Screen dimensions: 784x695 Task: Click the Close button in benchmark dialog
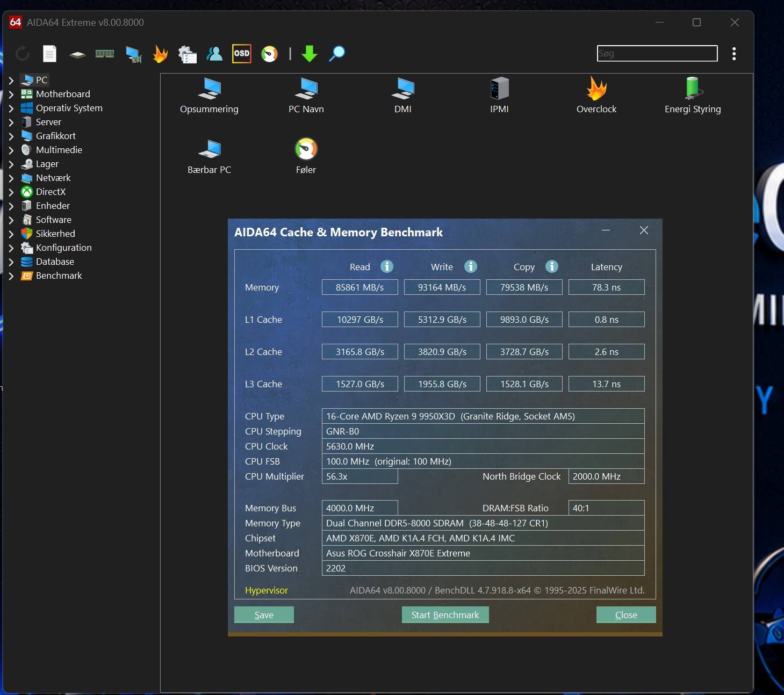tap(626, 615)
